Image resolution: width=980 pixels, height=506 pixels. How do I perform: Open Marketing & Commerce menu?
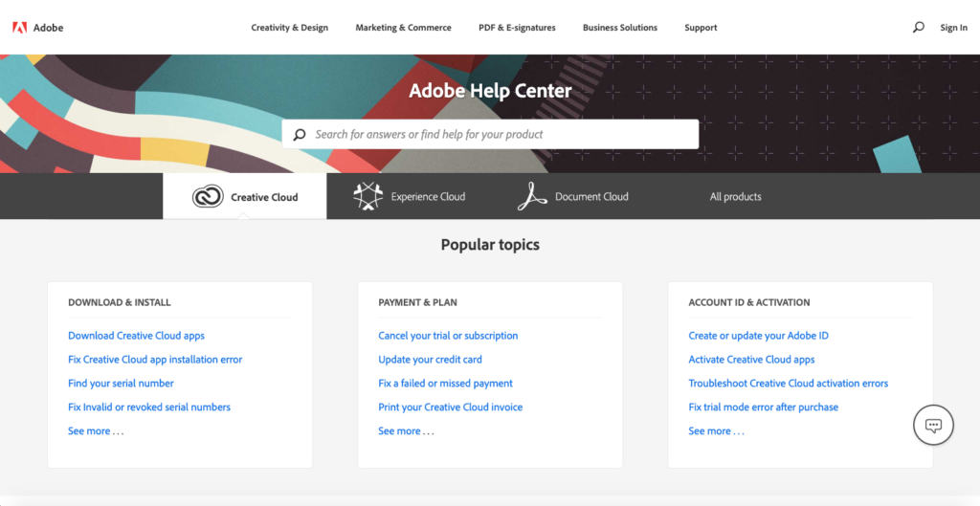[x=403, y=28]
